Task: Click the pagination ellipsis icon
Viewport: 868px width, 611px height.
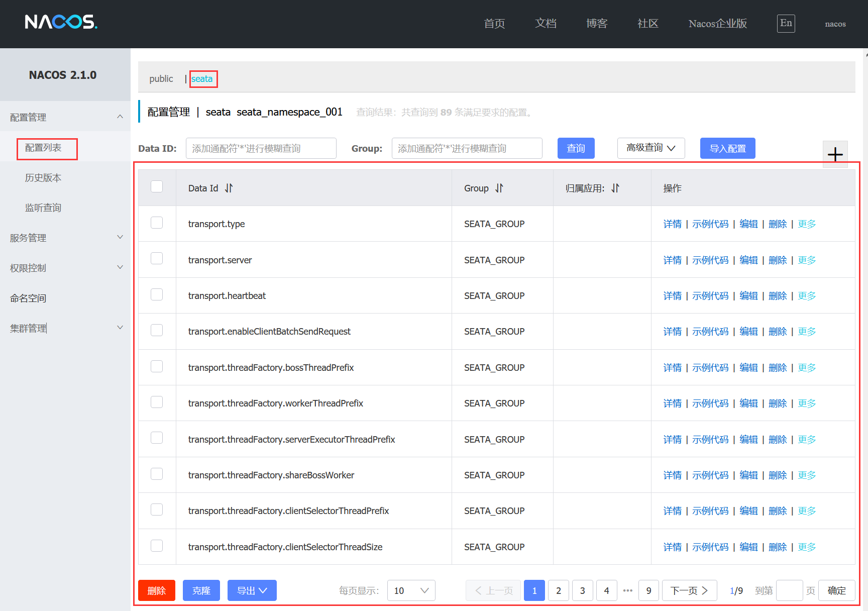Action: click(x=627, y=590)
